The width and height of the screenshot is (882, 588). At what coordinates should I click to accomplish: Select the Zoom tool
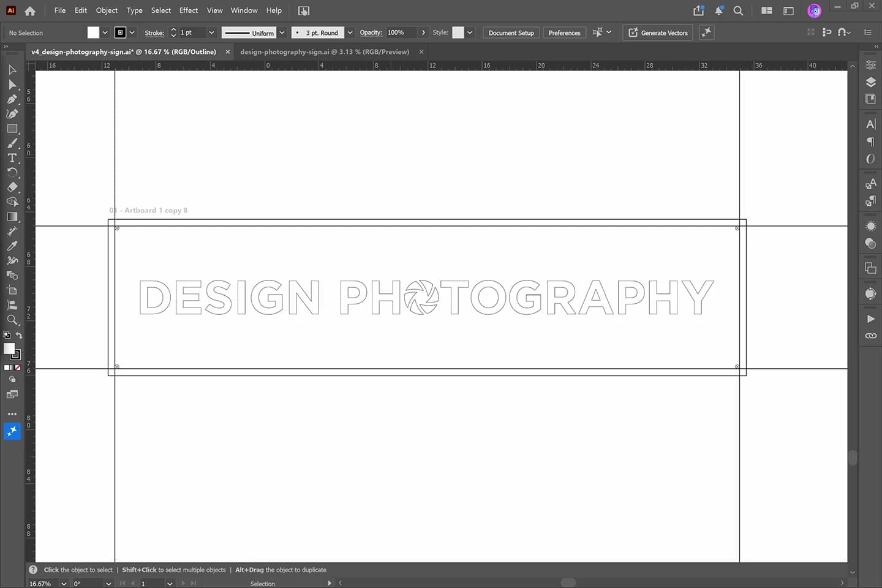[x=12, y=320]
